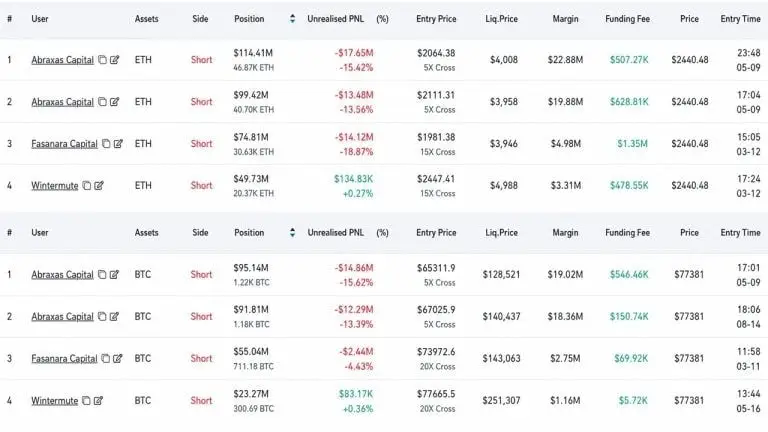Copy address of Fasanara Capital ETH row
The width and height of the screenshot is (768, 432).
point(106,144)
